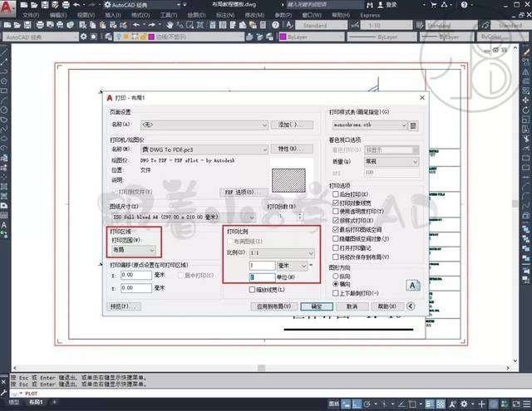This screenshot has height=411, width=532.
Task: Enable the 后台打印 checkbox
Action: [334, 193]
